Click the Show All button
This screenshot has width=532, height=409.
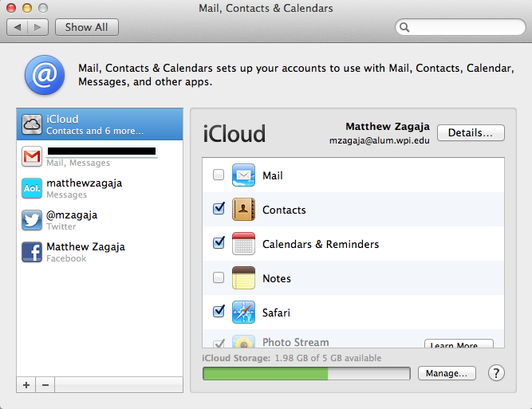[x=87, y=27]
